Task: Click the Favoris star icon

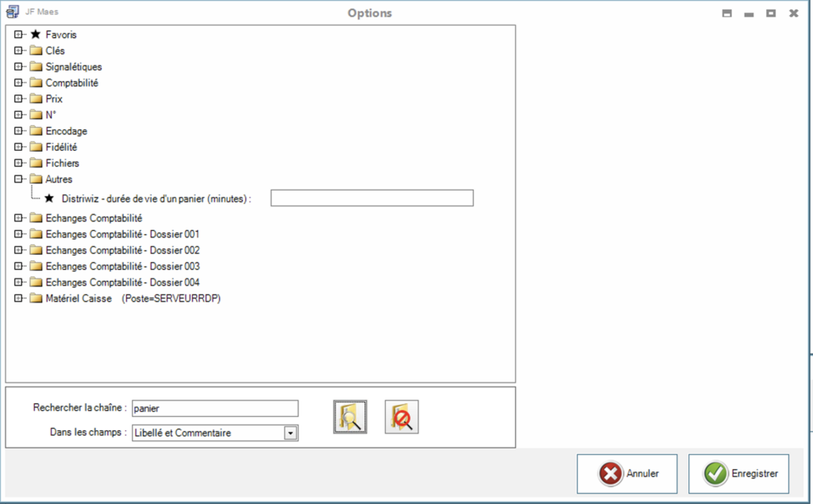Action: tap(35, 35)
